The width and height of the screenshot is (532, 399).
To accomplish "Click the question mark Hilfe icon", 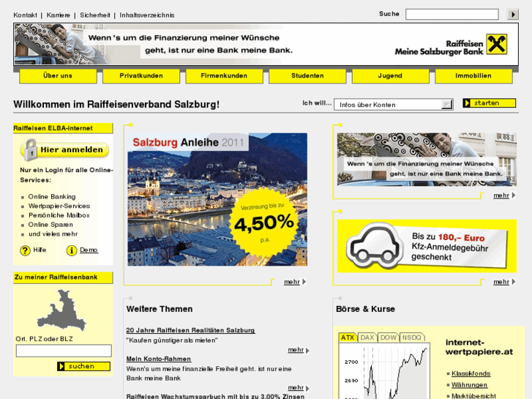I will click(25, 250).
